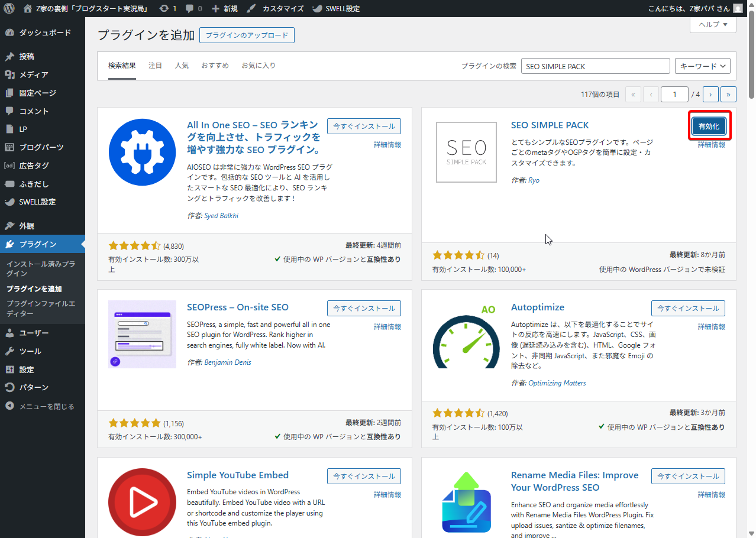The width and height of the screenshot is (756, 538).
Task: Open the SEO SIMPLE PACK title link
Action: coord(550,125)
